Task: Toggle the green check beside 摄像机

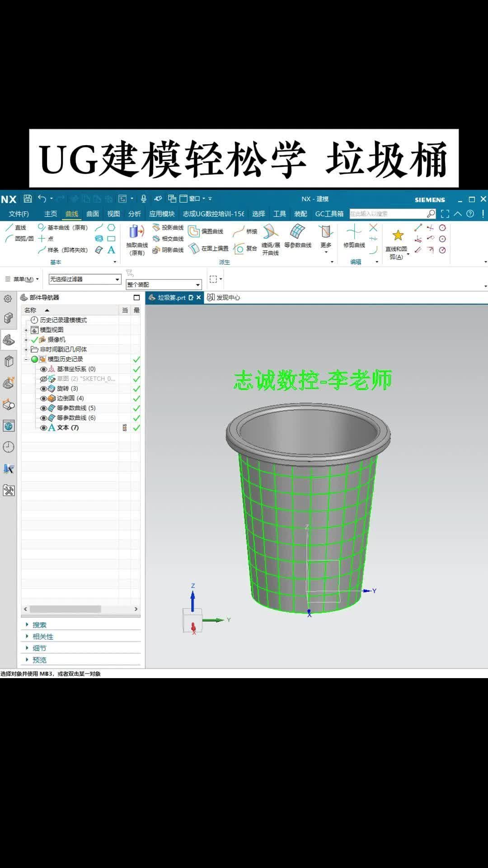Action: (x=34, y=340)
